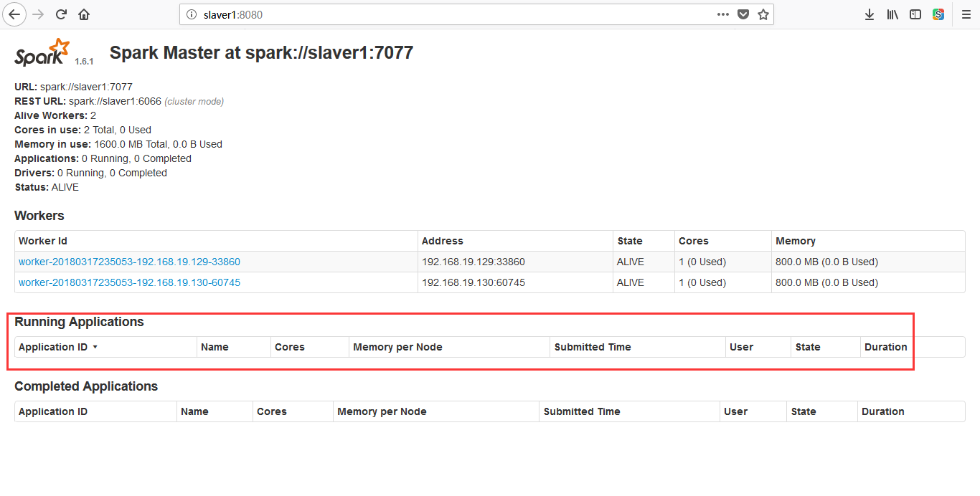Bookmark this page with the star icon
Viewport: 980px width, 496px height.
click(763, 14)
